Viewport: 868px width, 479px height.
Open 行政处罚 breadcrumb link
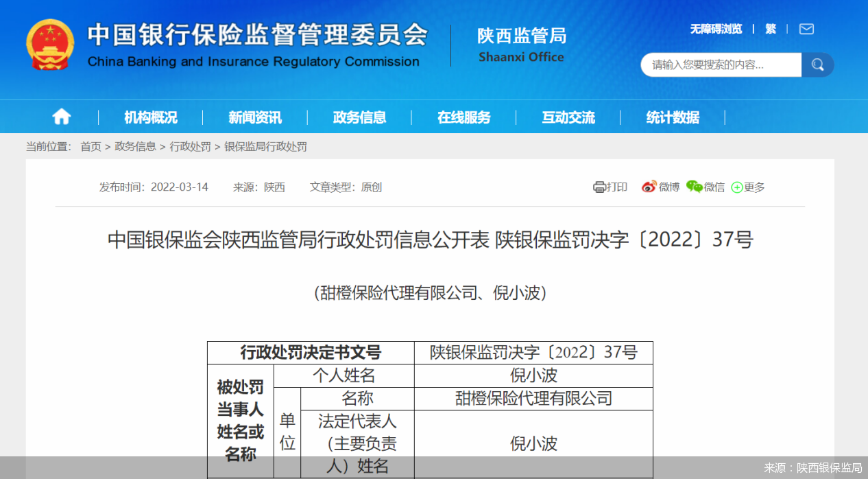(x=190, y=146)
